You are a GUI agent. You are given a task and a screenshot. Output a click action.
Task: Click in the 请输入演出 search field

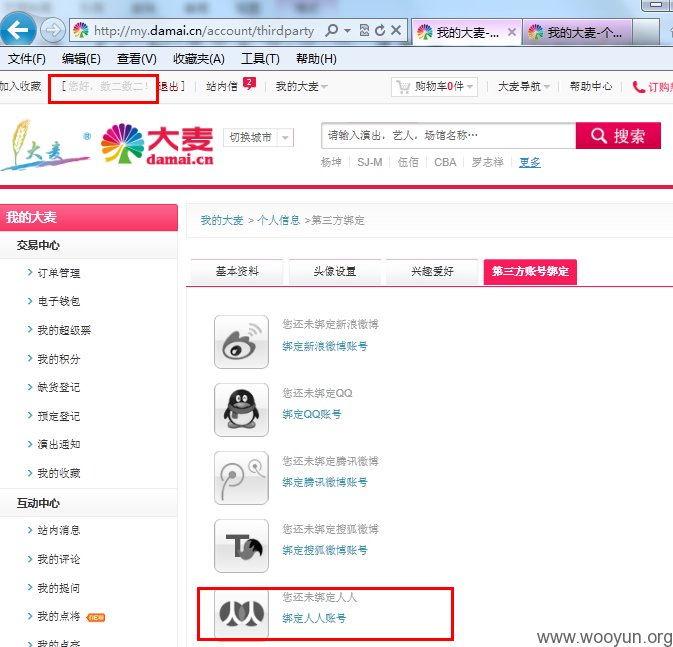[449, 136]
